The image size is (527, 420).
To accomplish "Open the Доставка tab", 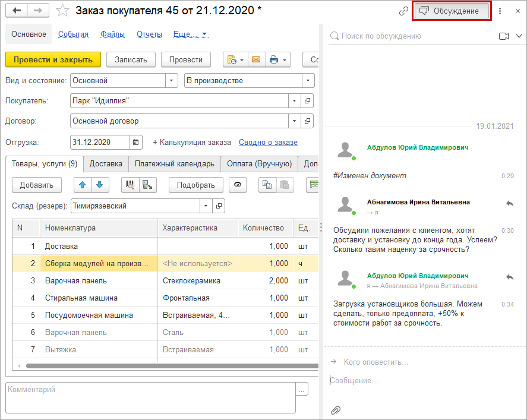I will pos(106,163).
